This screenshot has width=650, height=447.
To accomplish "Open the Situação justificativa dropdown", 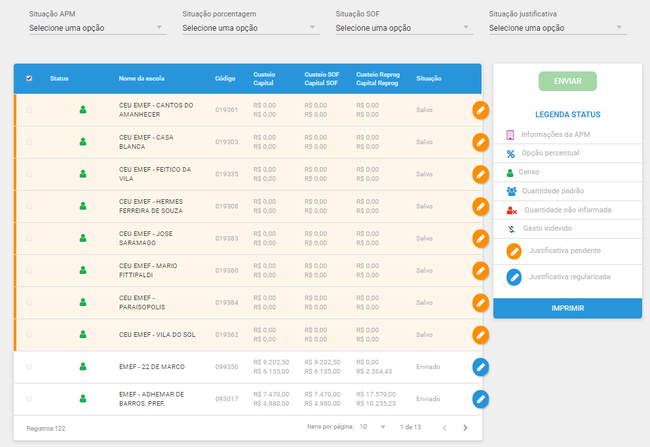I will [x=558, y=28].
